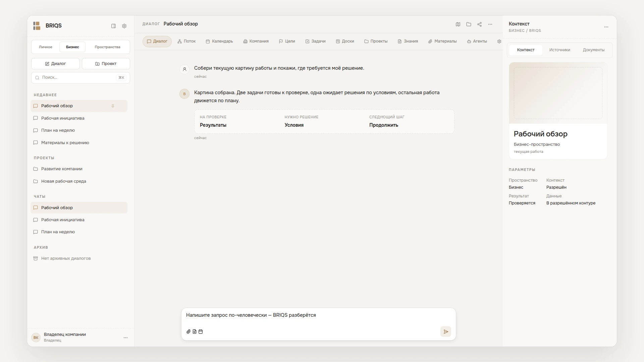Click Условия in the summary card
644x362 pixels.
294,125
